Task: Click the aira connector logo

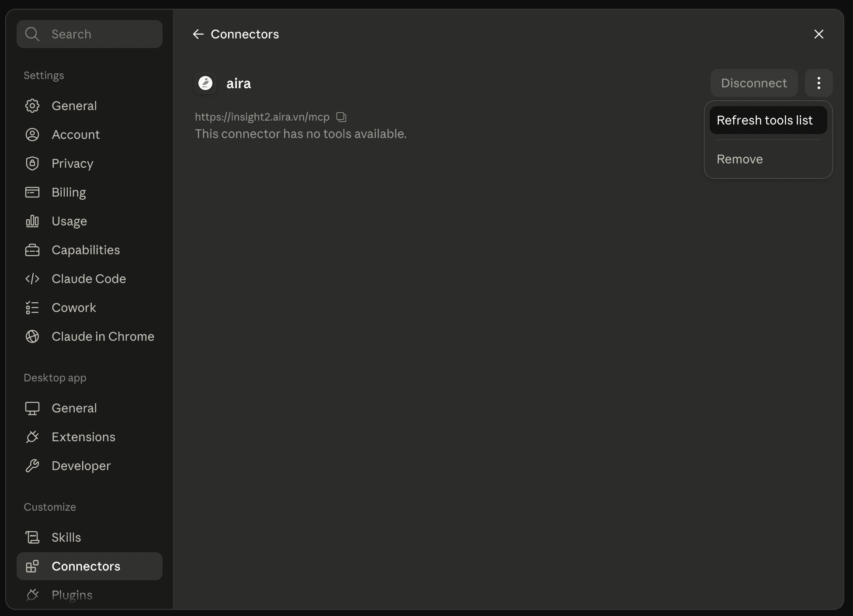Action: [205, 83]
